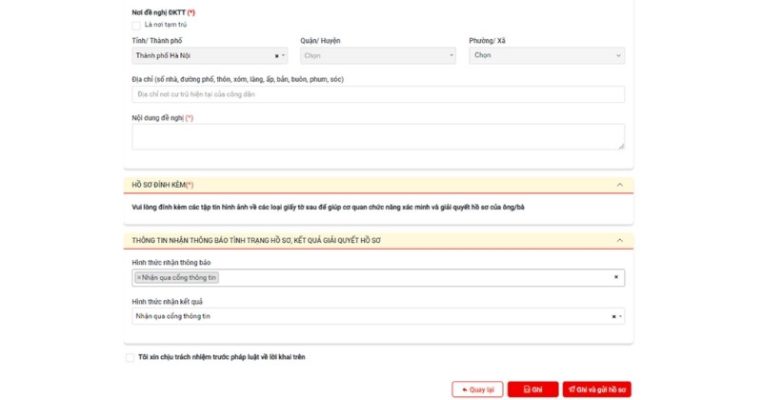This screenshot has width=762, height=400.
Task: Click the chevron icon on HỒ SƠ ĐÍNH KÈM
Action: 619,185
